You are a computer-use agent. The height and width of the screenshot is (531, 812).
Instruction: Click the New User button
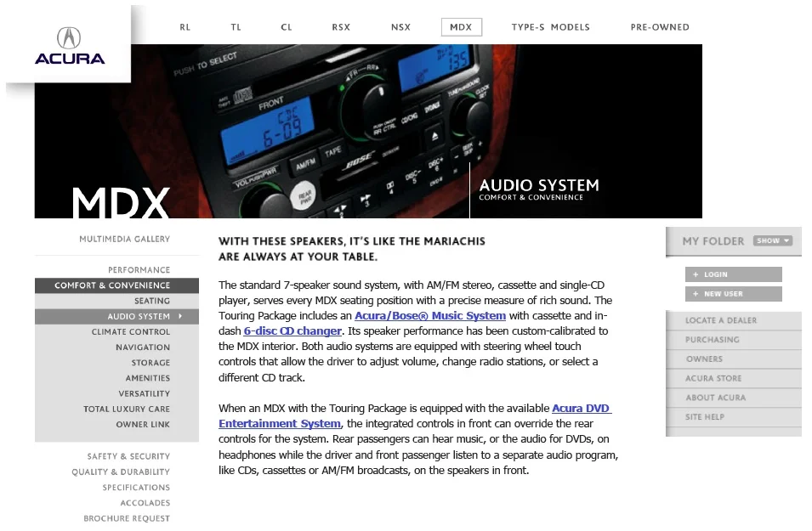[x=733, y=294]
